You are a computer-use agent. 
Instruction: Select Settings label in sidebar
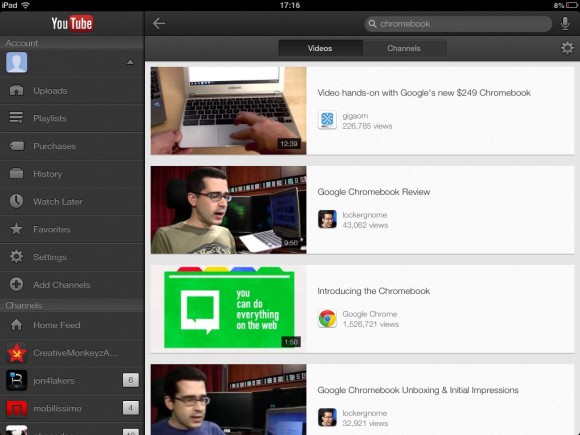pos(50,257)
